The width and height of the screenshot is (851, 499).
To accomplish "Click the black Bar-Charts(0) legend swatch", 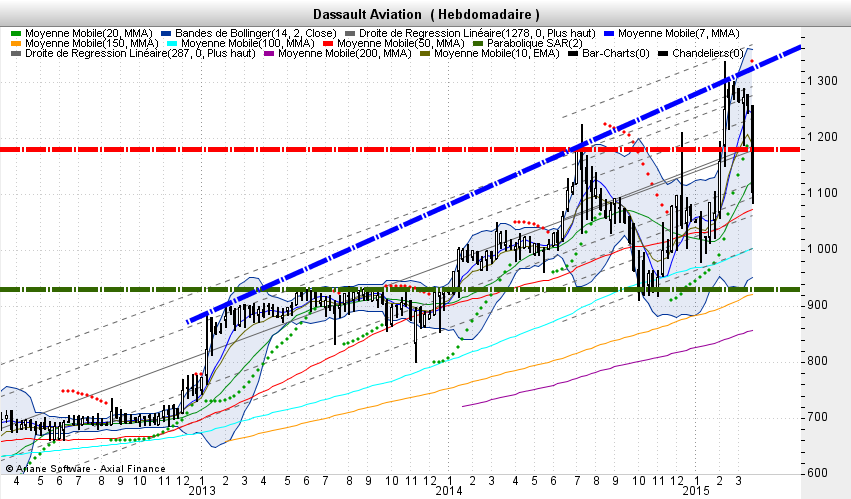I will pyautogui.click(x=573, y=53).
